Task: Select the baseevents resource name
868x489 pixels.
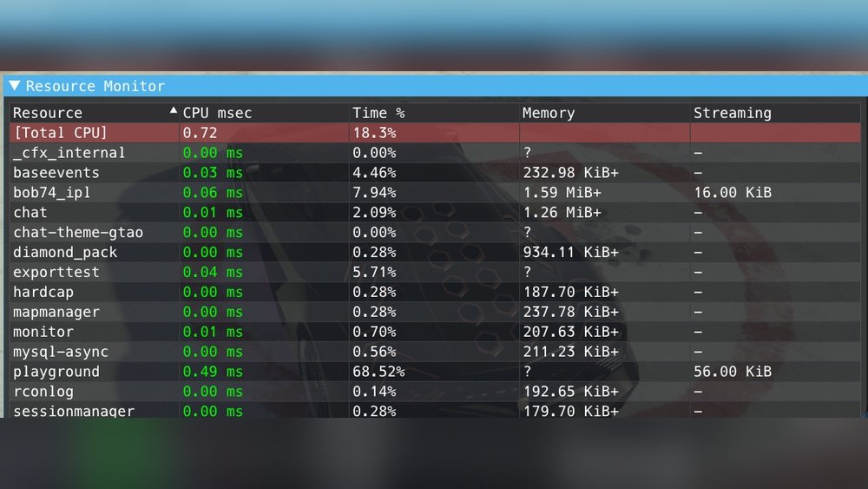Action: pos(56,173)
